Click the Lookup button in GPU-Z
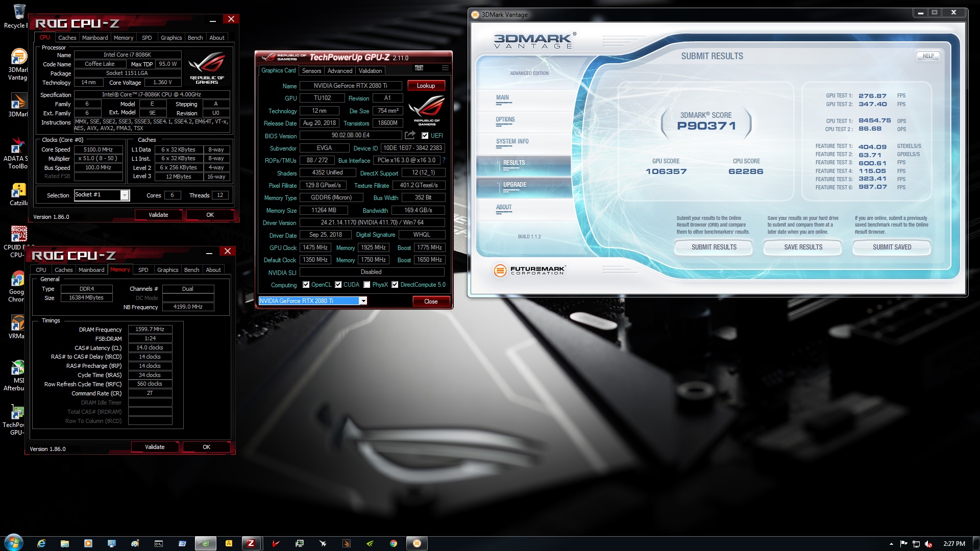 click(x=426, y=86)
